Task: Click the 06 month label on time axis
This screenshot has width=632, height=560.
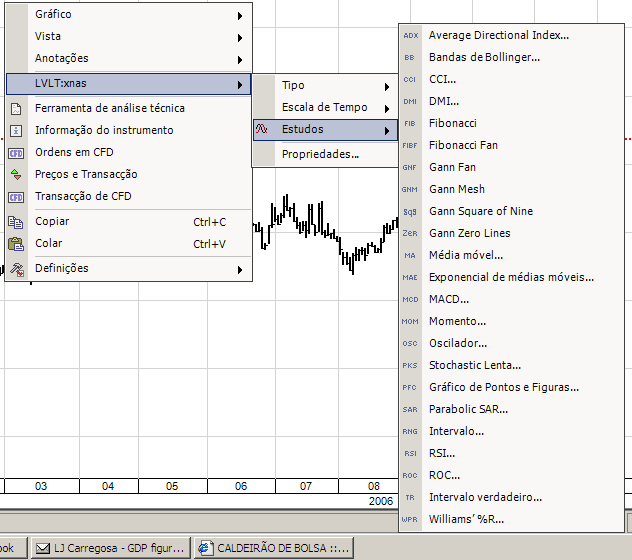Action: 241,486
